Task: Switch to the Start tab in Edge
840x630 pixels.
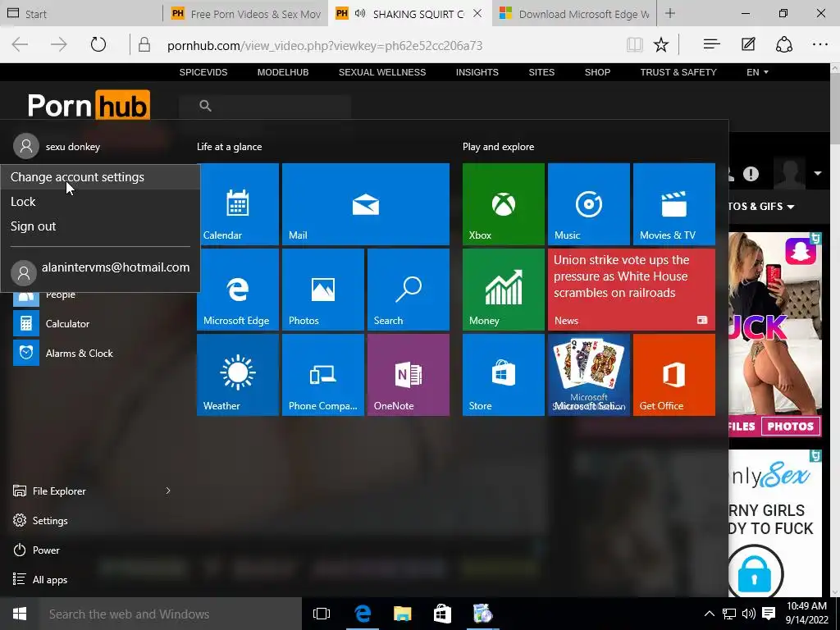Action: (81, 14)
